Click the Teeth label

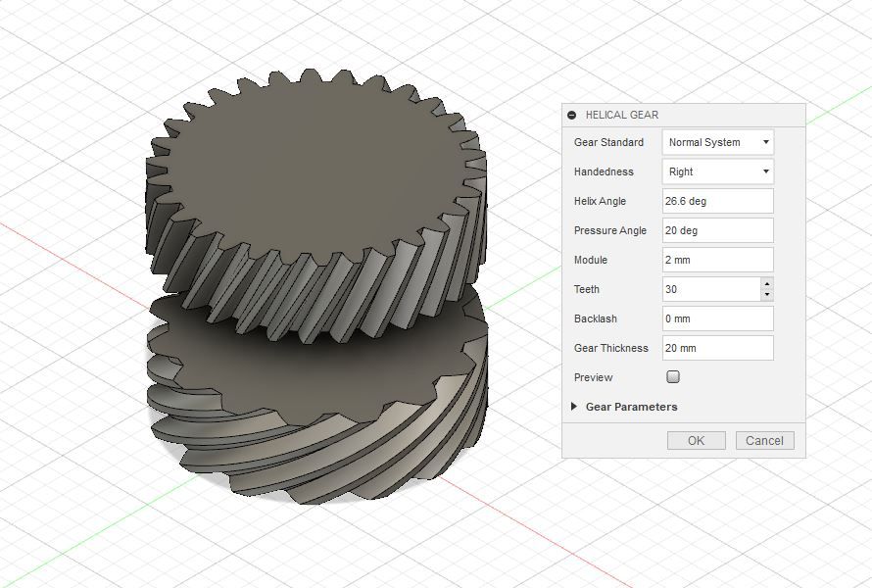click(x=586, y=289)
